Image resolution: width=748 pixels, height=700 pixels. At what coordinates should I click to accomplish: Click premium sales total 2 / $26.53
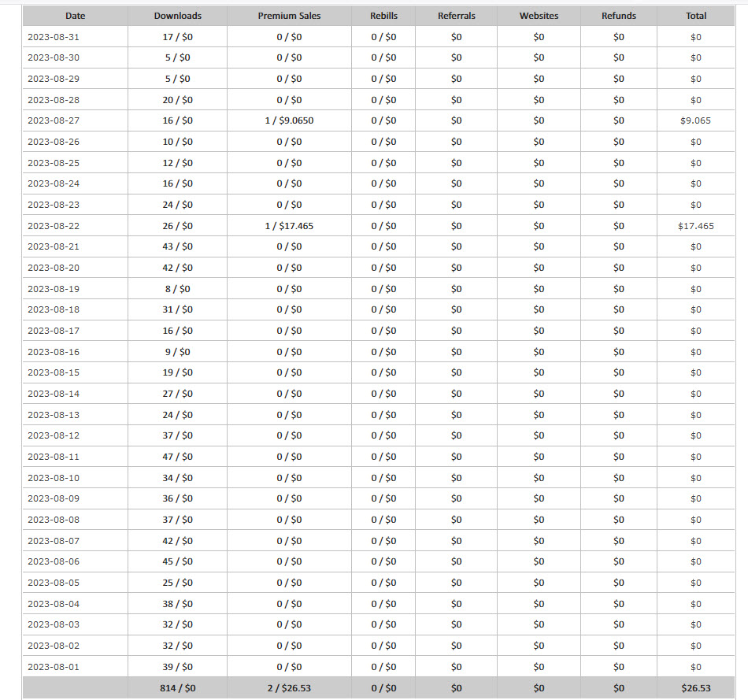tap(289, 688)
